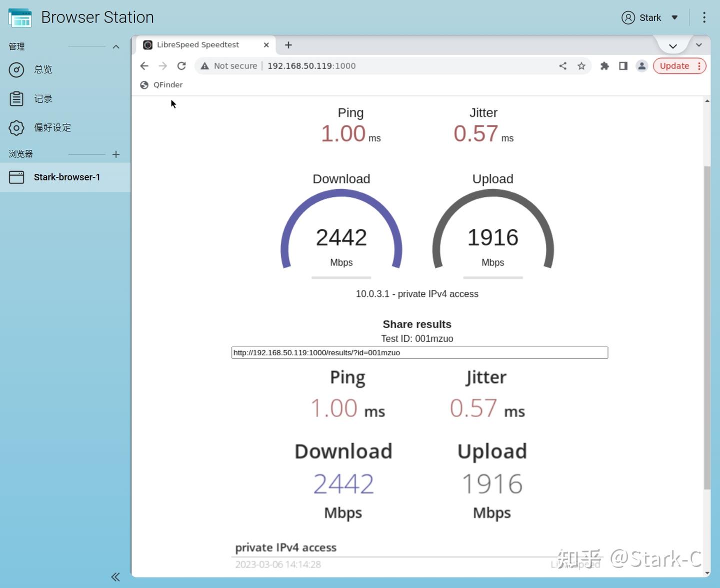Toggle the browser side panel icon
The width and height of the screenshot is (720, 588).
(623, 66)
